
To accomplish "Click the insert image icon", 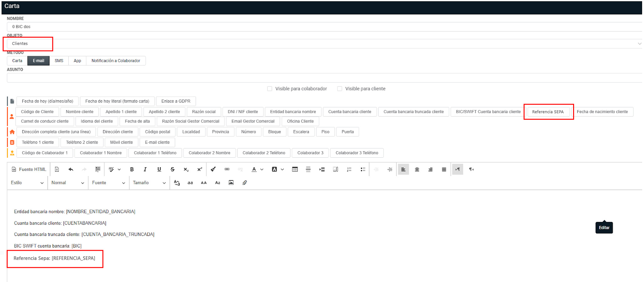I will pyautogui.click(x=231, y=183).
